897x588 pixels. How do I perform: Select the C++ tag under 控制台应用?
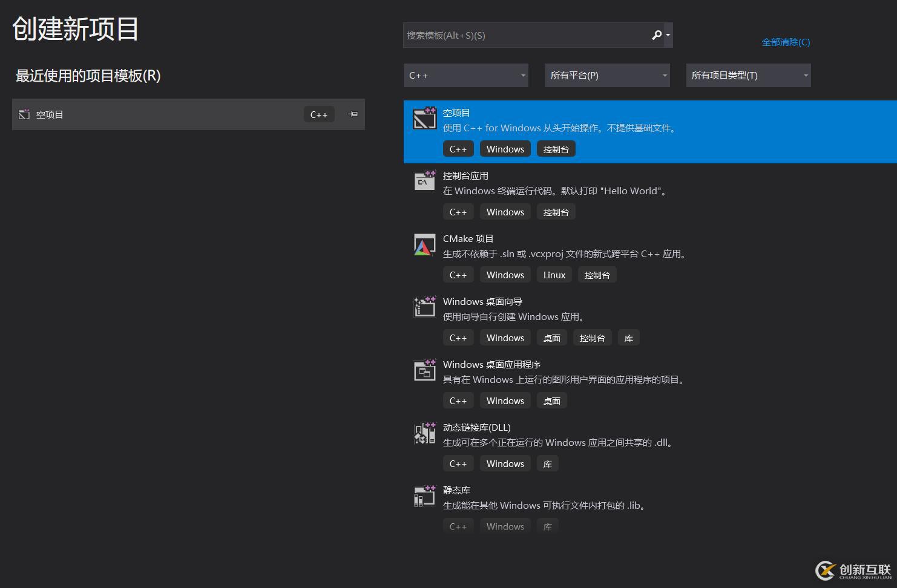(458, 212)
